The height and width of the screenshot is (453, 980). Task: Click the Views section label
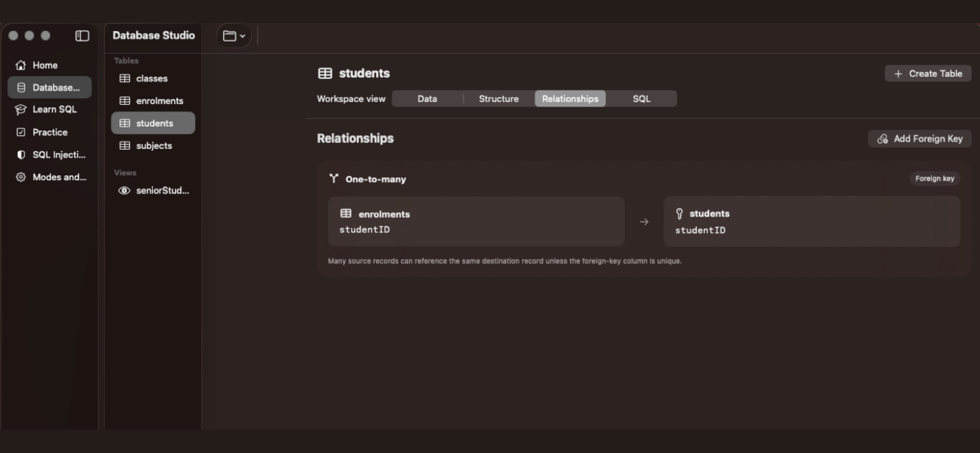click(x=125, y=173)
